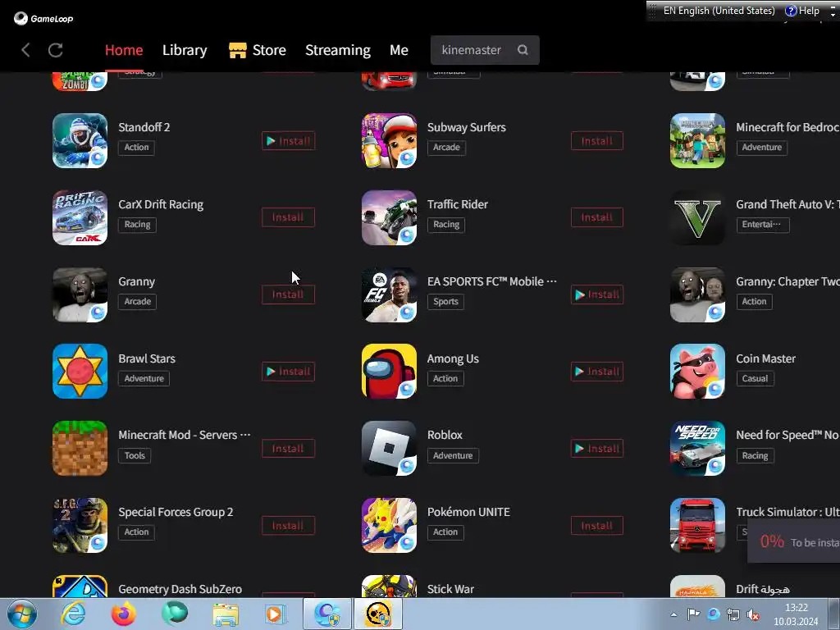The height and width of the screenshot is (630, 840).
Task: Open the Streaming tab
Action: (338, 50)
